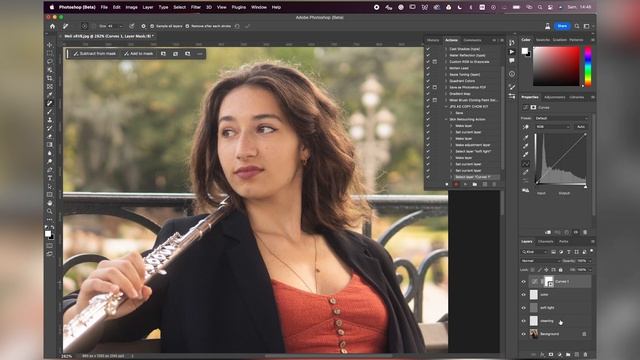This screenshot has width=640, height=360.
Task: Create new set folder in Actions panel
Action: [475, 184]
